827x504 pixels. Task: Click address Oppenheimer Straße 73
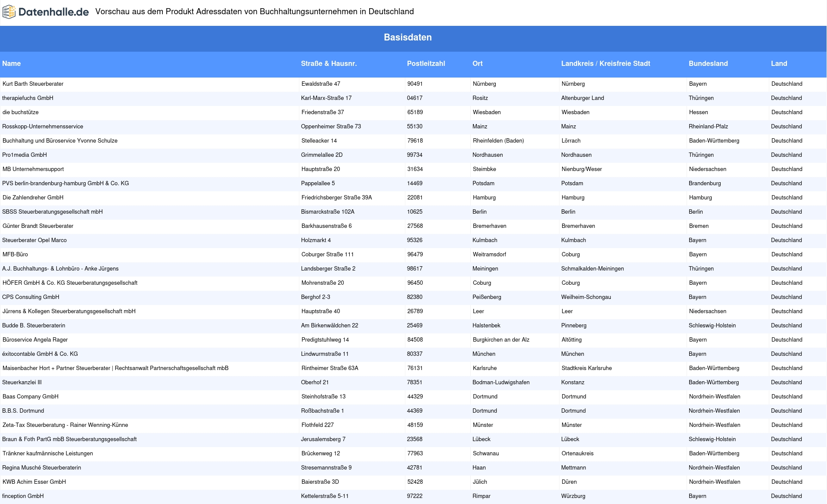(331, 126)
